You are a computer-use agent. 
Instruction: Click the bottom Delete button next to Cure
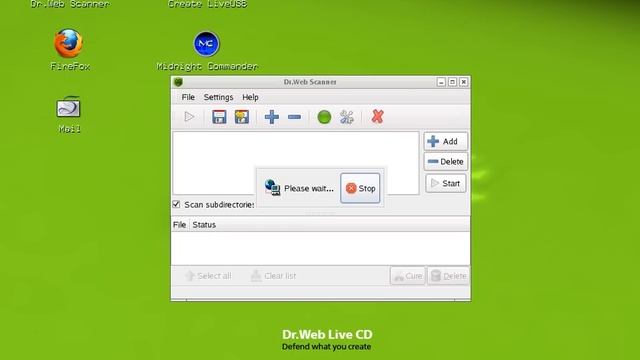point(448,276)
